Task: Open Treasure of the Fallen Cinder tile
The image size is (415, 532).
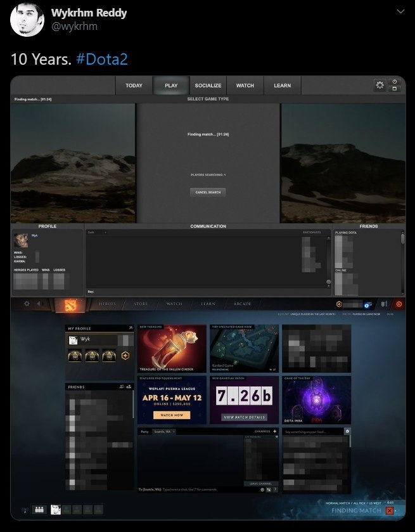Action: [x=172, y=349]
